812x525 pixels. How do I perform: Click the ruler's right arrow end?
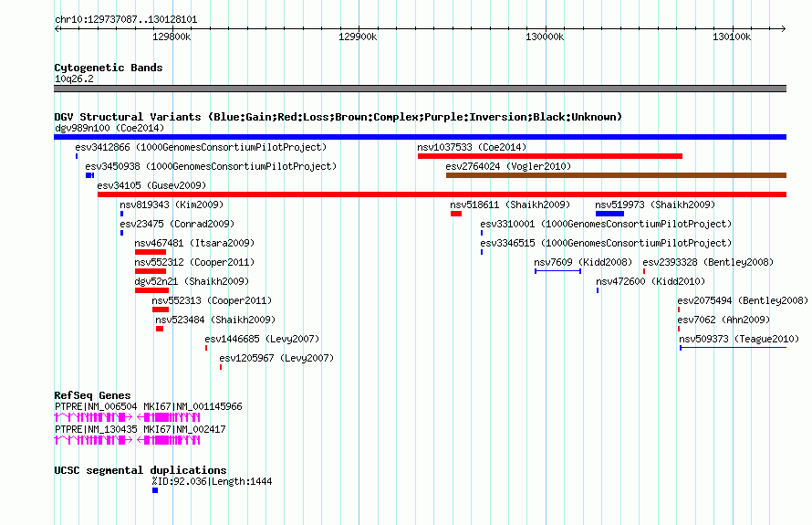click(x=784, y=28)
